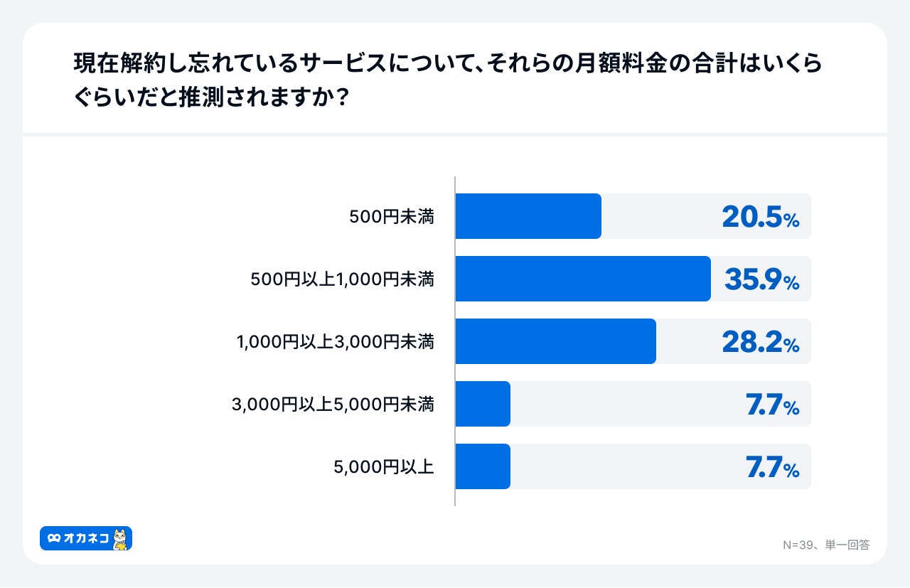Click the 500円以上1,000円未満 category label
The width and height of the screenshot is (910, 588).
342,279
